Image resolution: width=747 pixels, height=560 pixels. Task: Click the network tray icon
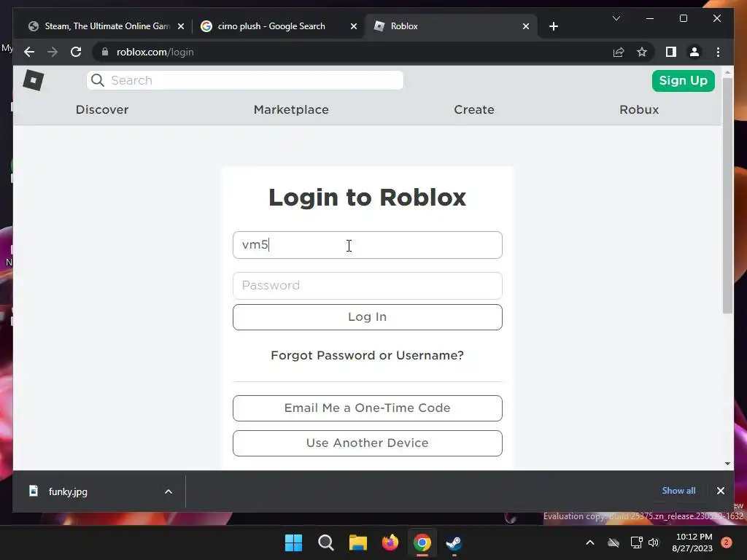pyautogui.click(x=636, y=542)
